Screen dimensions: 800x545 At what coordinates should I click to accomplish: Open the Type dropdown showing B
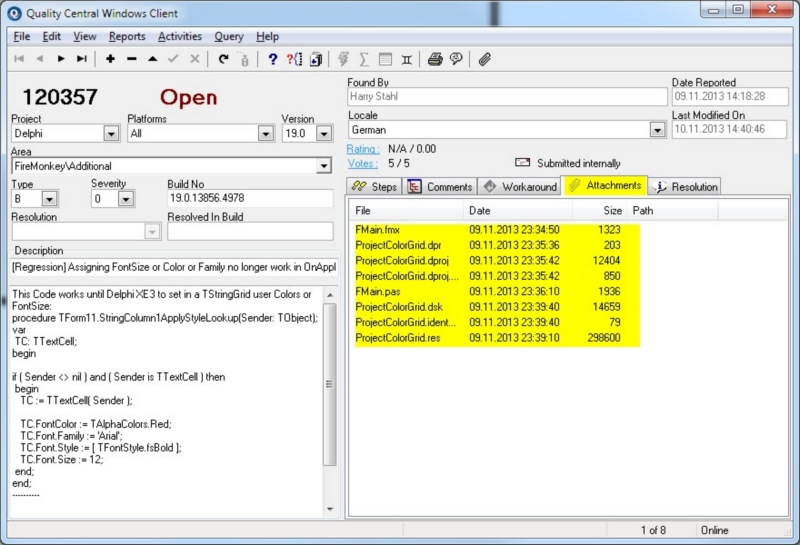coord(49,199)
